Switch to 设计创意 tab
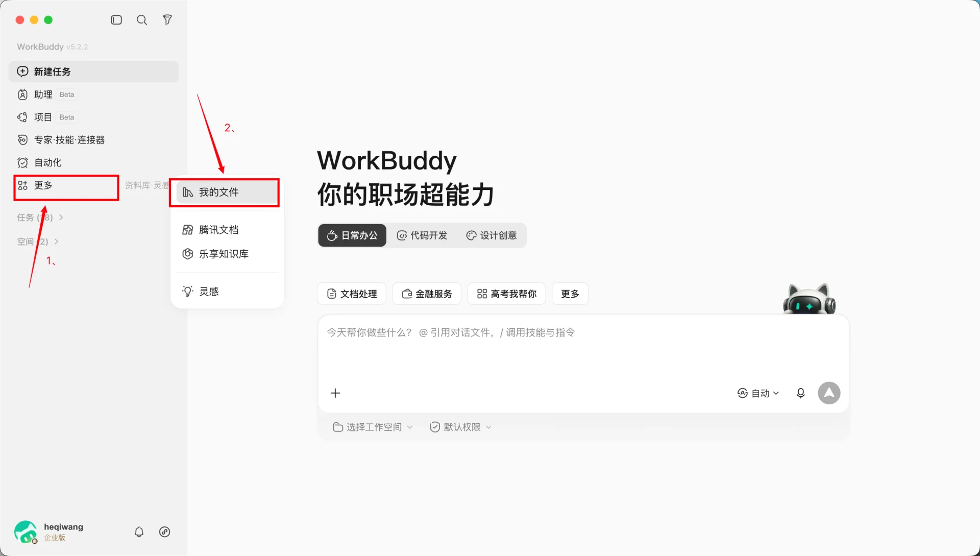The width and height of the screenshot is (980, 556). coord(492,235)
